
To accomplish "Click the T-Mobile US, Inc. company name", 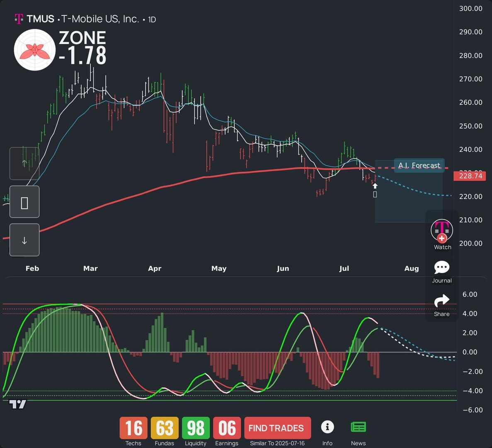I will pos(100,19).
